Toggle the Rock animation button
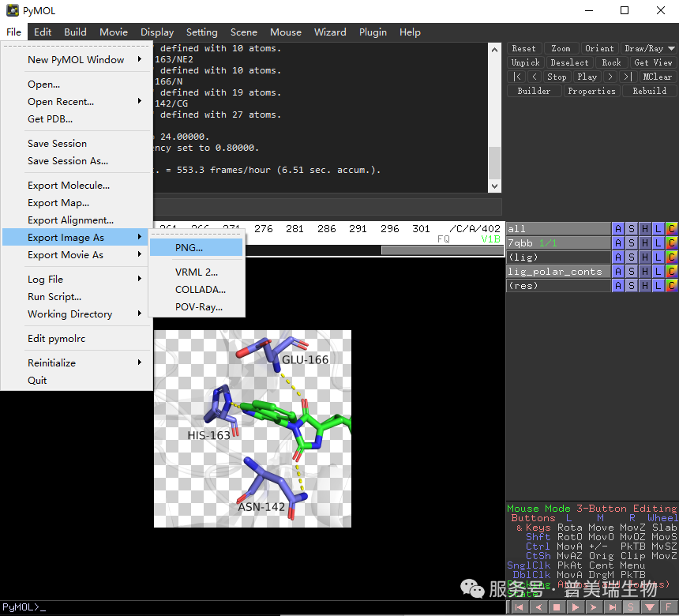This screenshot has width=679, height=616. click(611, 63)
